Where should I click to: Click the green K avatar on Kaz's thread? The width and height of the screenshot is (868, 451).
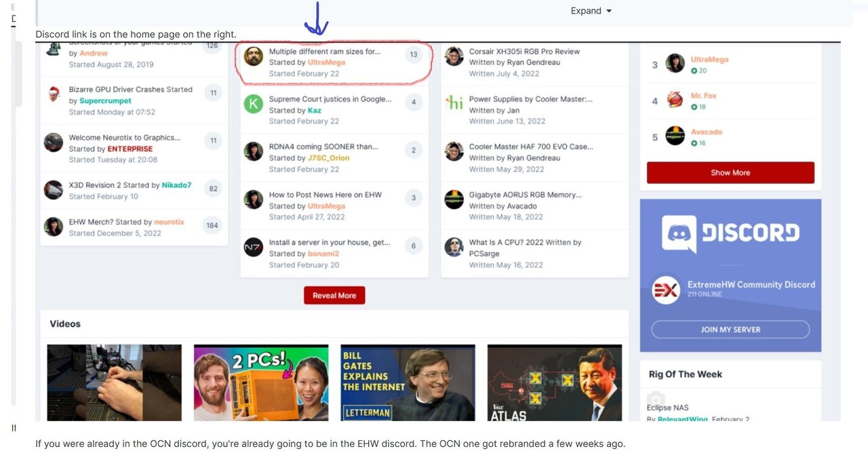[x=253, y=102]
